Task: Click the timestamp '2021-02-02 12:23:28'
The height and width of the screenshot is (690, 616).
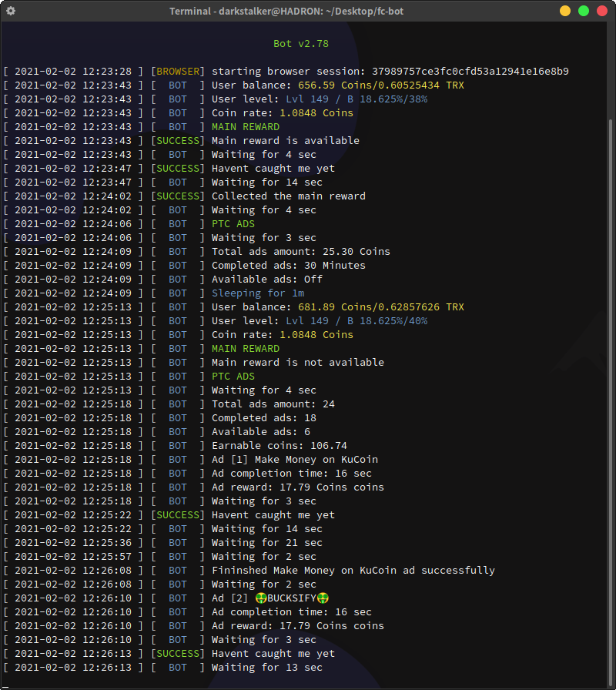Action: (x=73, y=72)
